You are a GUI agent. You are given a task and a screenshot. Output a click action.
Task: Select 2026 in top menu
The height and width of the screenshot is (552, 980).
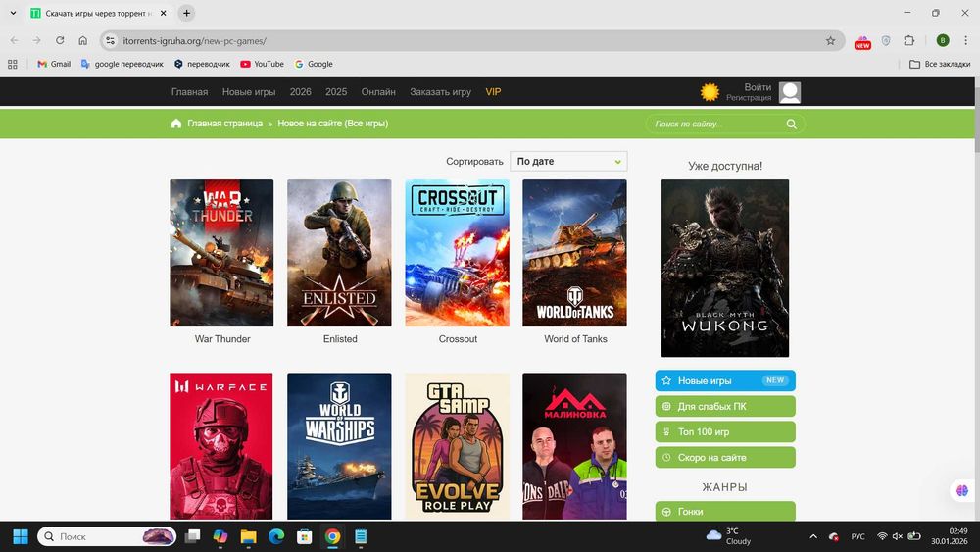300,92
